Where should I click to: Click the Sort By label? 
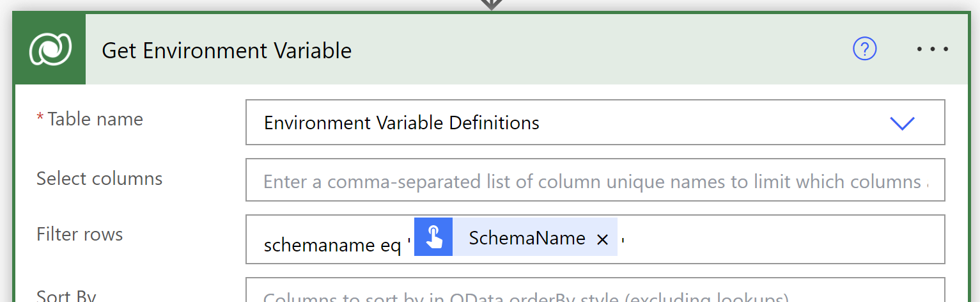tap(66, 296)
